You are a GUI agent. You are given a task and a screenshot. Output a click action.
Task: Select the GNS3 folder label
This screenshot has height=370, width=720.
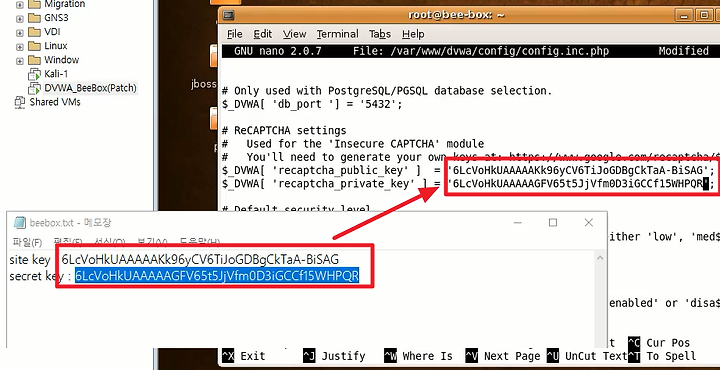point(56,18)
